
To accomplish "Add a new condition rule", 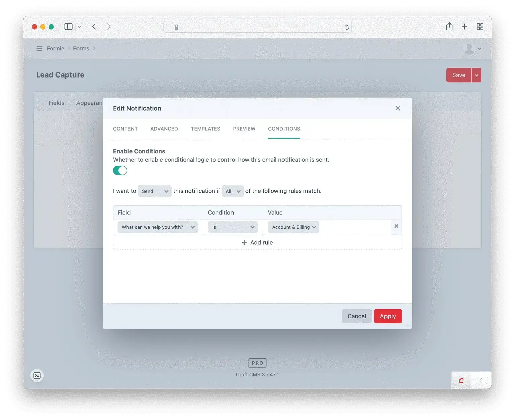I will point(257,242).
